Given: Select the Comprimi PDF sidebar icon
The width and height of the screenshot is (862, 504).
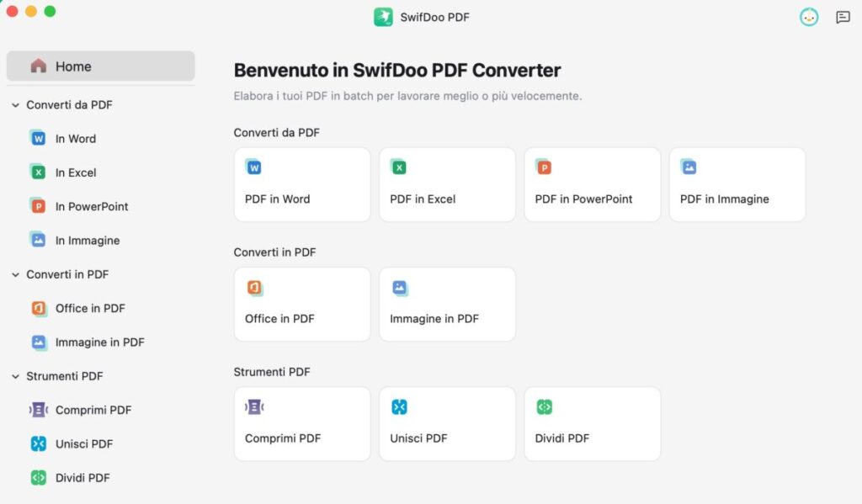Looking at the screenshot, I should pos(38,410).
